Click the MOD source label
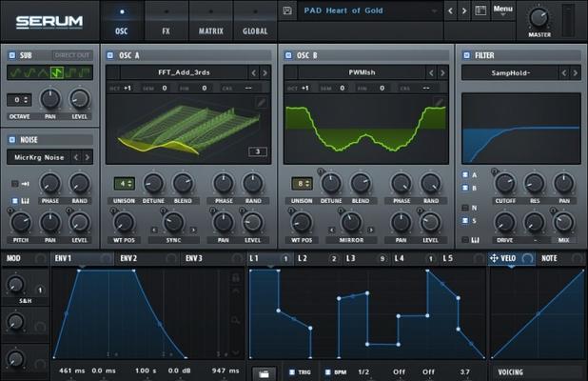The image size is (588, 381). [13, 258]
